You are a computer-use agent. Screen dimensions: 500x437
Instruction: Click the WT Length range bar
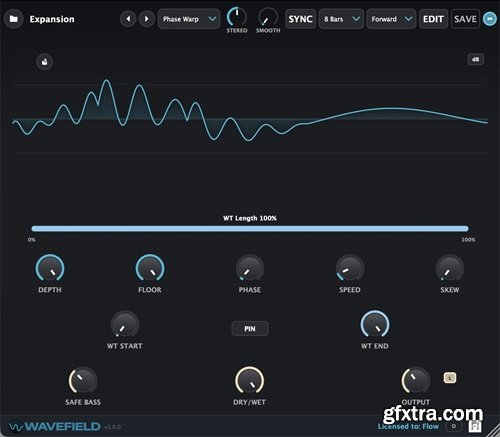[250, 228]
